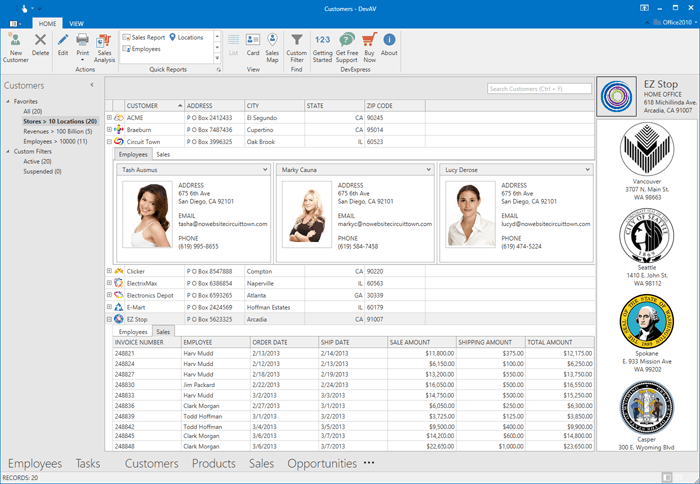Click the Edit pencil icon
Viewport: 700px width, 484px height.
coord(63,39)
